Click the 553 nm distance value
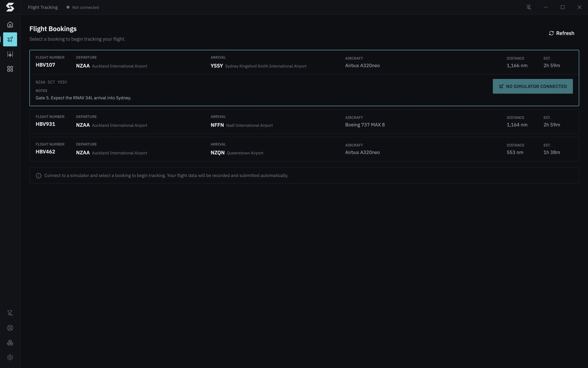 [515, 152]
